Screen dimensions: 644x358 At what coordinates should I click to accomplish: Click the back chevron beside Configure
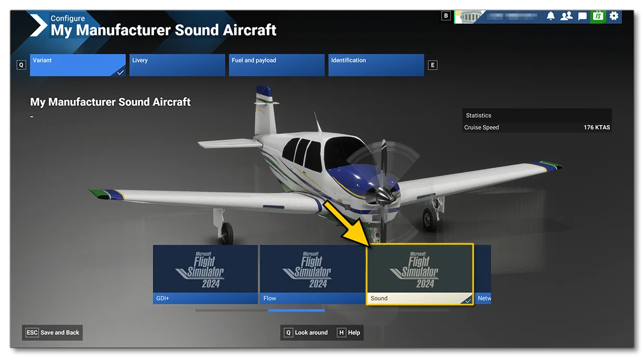click(x=38, y=26)
